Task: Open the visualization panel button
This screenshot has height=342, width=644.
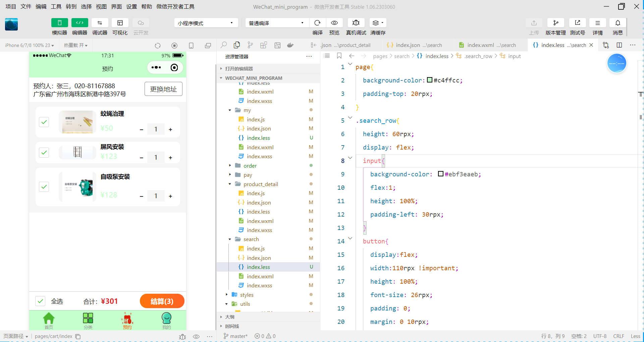Action: point(120,23)
